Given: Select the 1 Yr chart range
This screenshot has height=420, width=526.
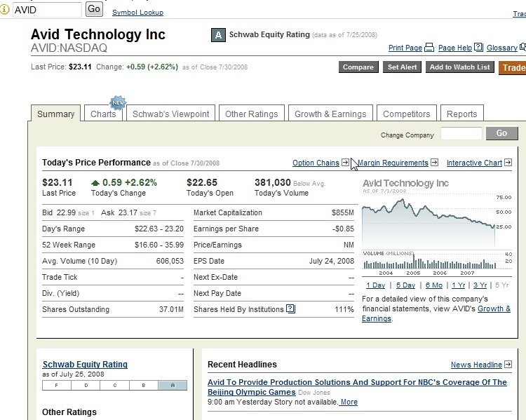Looking at the screenshot, I should [x=458, y=285].
